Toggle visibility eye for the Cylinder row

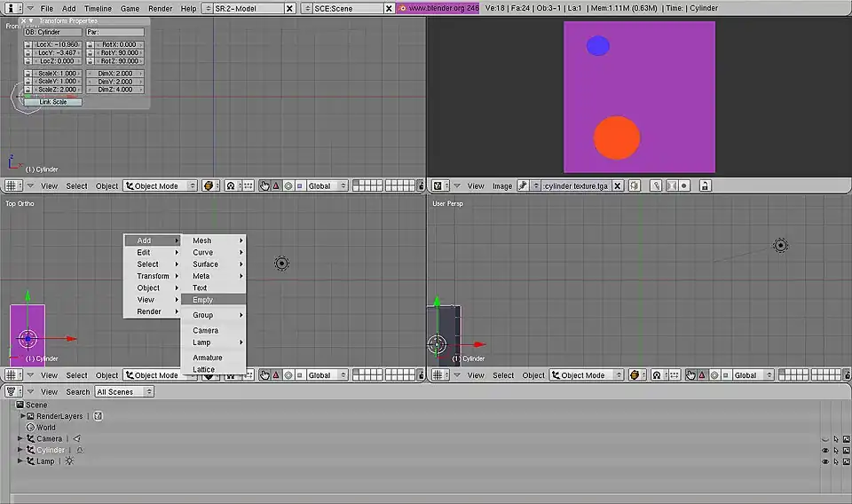(825, 450)
